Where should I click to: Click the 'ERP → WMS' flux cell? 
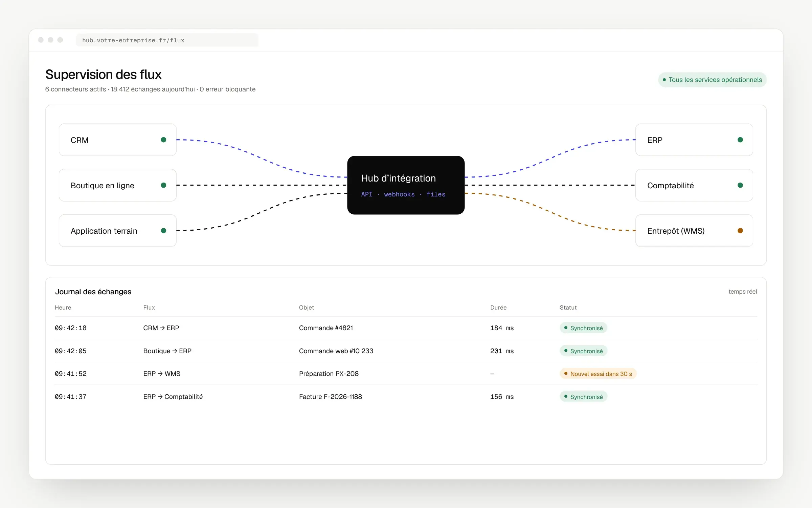[x=162, y=374]
